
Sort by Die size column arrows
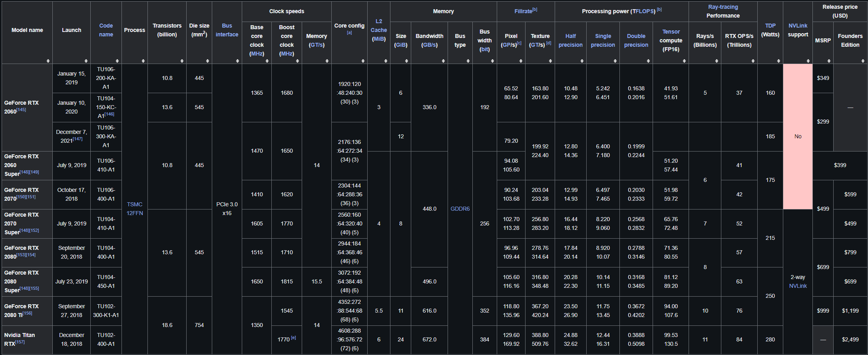(207, 61)
